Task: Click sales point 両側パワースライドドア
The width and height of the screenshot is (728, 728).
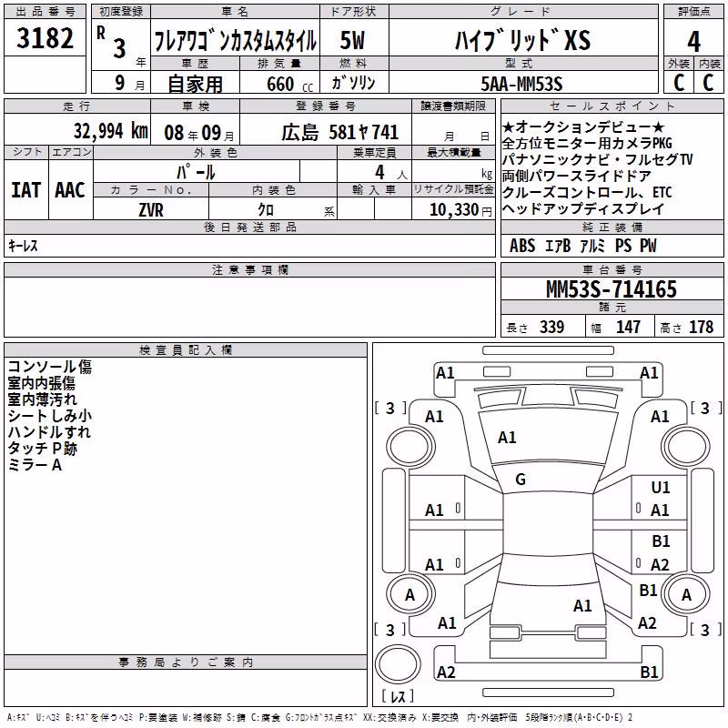Action: point(577,176)
